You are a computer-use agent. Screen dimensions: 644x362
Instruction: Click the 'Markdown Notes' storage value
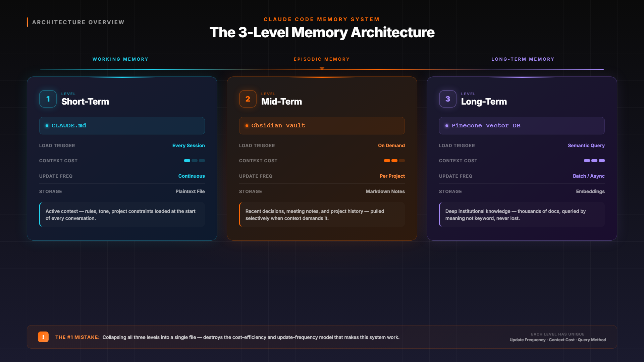click(385, 191)
